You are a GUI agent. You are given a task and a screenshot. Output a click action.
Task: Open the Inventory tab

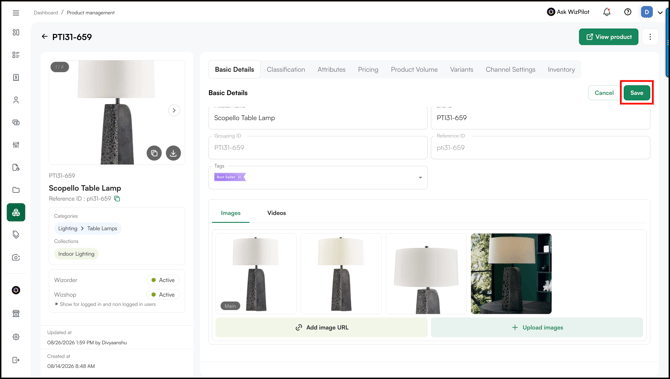point(561,69)
